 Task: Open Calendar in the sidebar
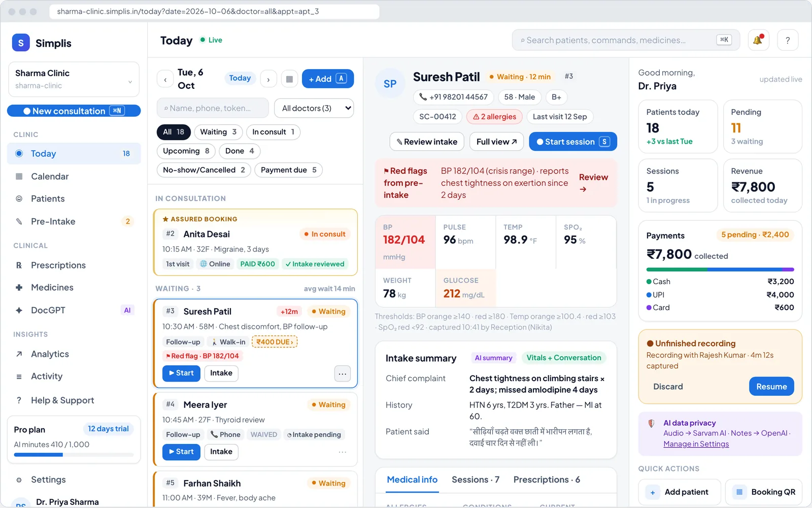(74, 176)
